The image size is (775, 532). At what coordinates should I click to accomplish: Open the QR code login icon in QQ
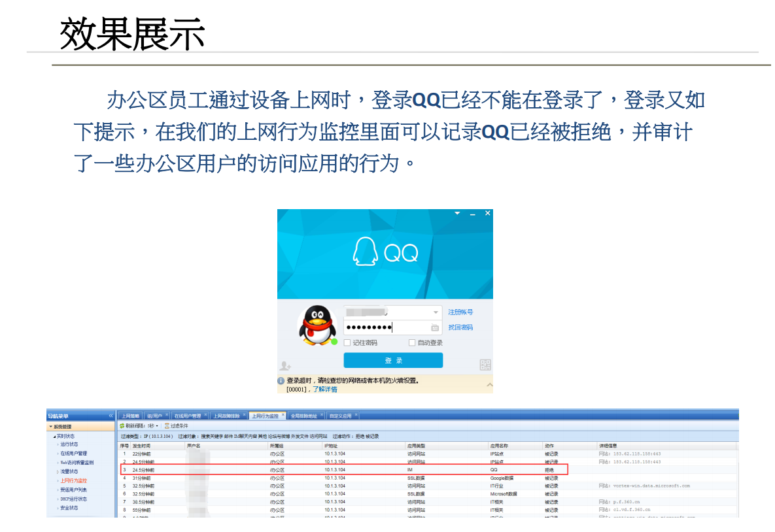coord(485,365)
